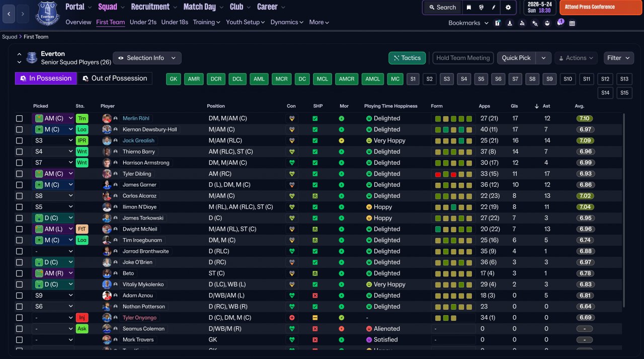Open the chat messages icon with badge
The height and width of the screenshot is (359, 644).
click(559, 23)
